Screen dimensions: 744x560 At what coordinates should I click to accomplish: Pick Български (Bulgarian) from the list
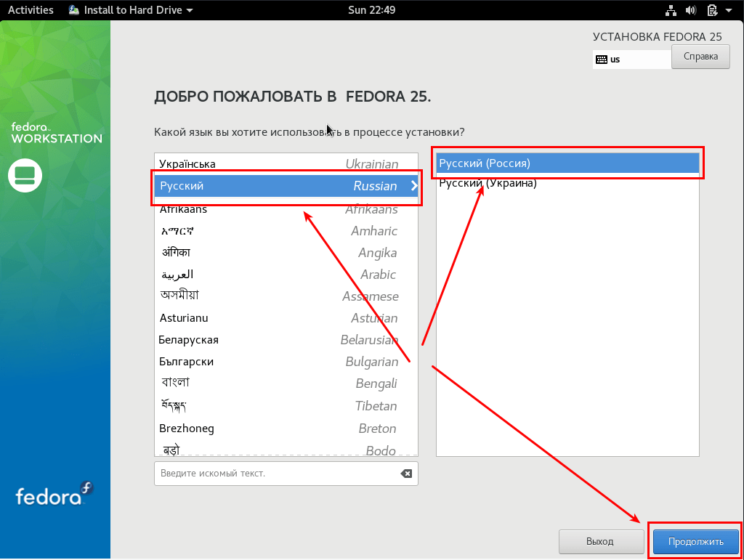coord(286,362)
